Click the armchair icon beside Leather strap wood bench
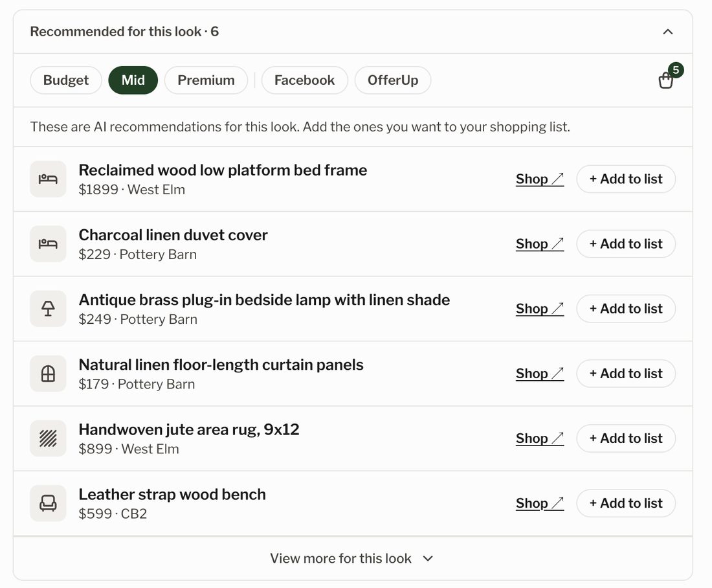The width and height of the screenshot is (712, 588). tap(48, 503)
